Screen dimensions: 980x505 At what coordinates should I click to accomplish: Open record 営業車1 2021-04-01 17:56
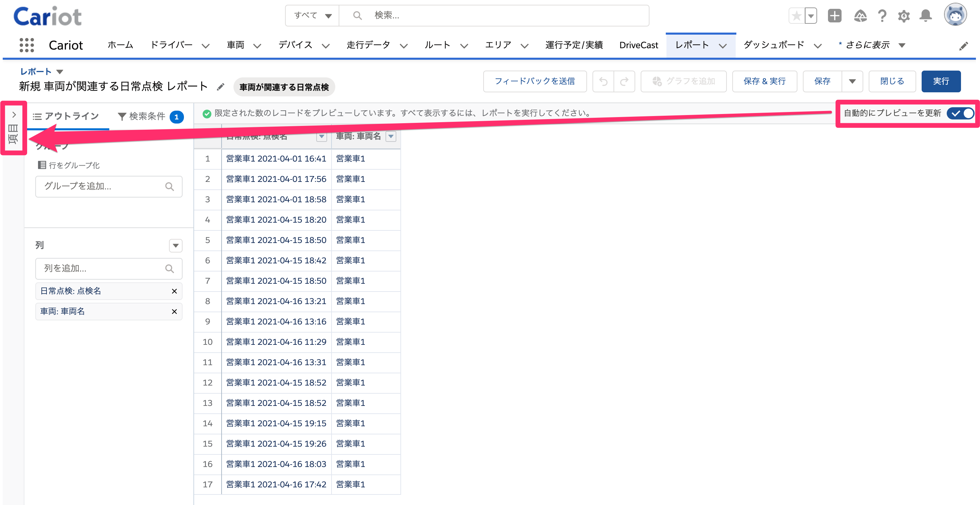(x=276, y=179)
